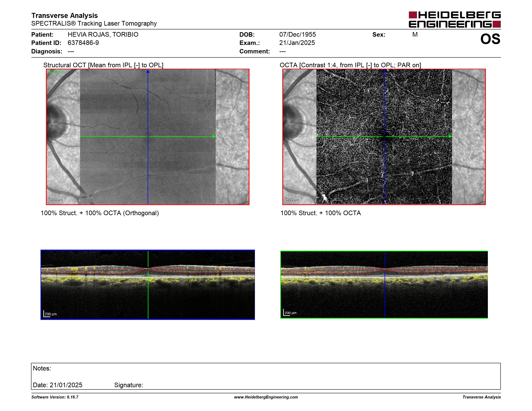Click the Comment field label
This screenshot has height=411, width=532.
(x=255, y=51)
